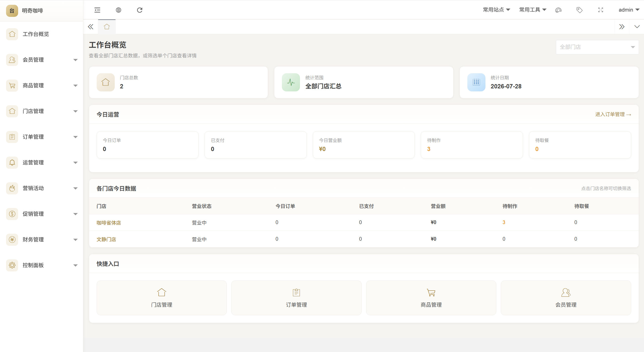Screen dimensions: 644x352
Task: Open the admin user menu
Action: point(629,10)
